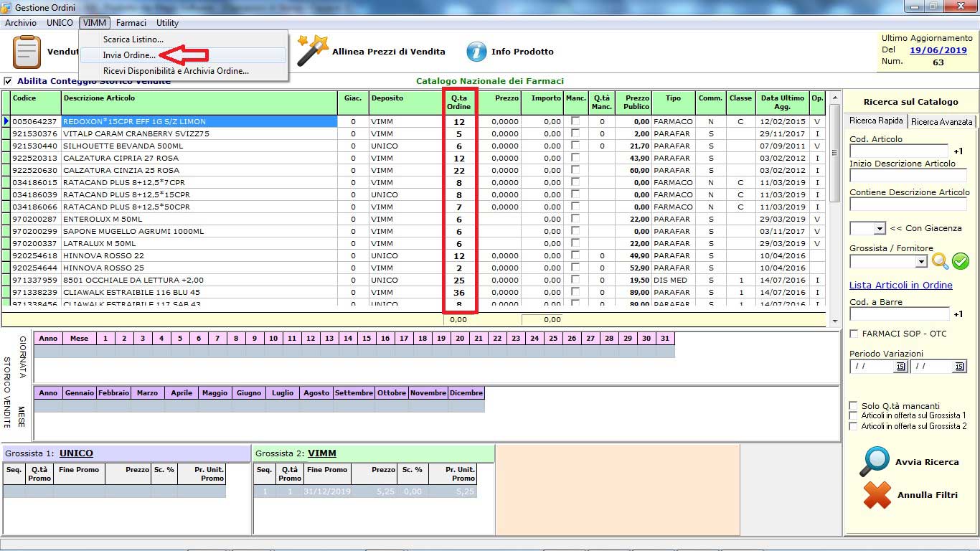Click the Codice column header
The height and width of the screenshot is (551, 980).
click(36, 102)
